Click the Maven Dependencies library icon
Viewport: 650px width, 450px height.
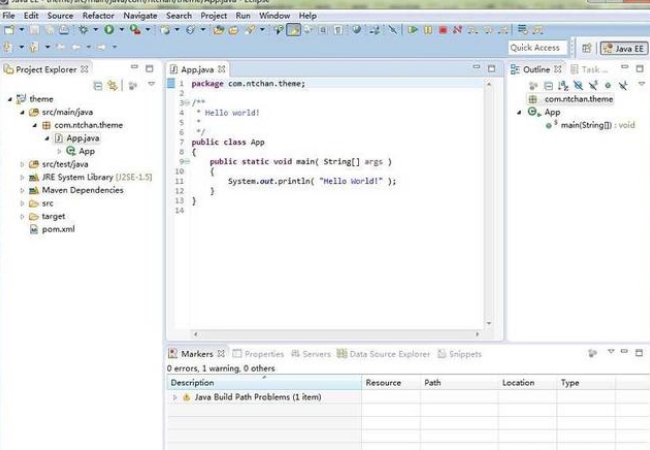[34, 190]
